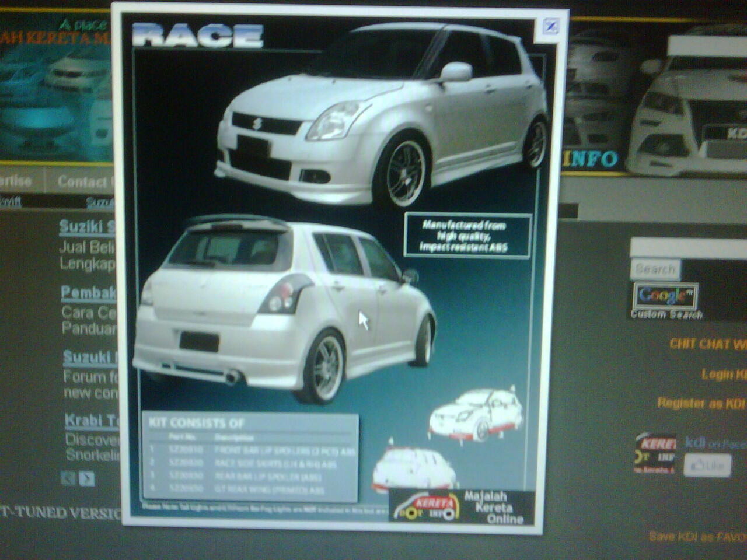The width and height of the screenshot is (747, 560).
Task: Click the CHIT CHAT heading link
Action: (x=708, y=344)
